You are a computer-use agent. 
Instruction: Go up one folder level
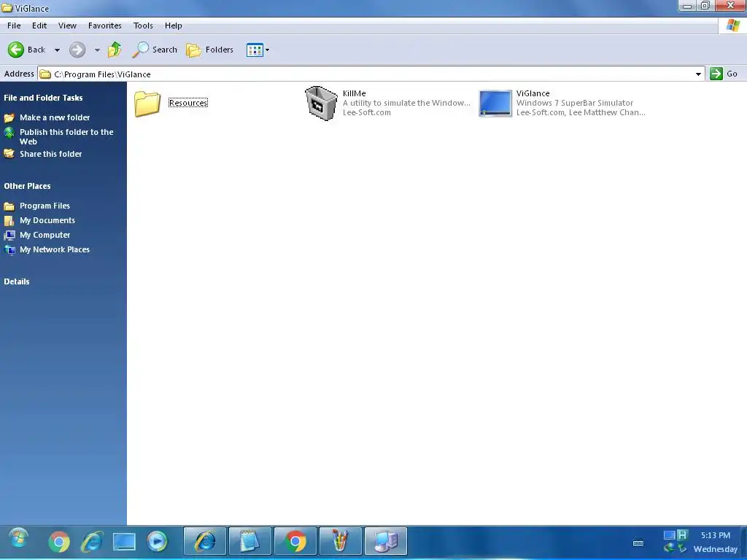pyautogui.click(x=115, y=50)
